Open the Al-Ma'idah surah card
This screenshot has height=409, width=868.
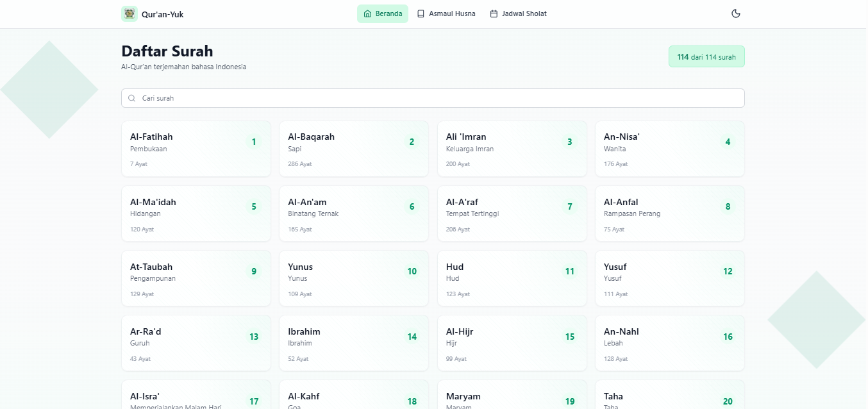click(196, 213)
